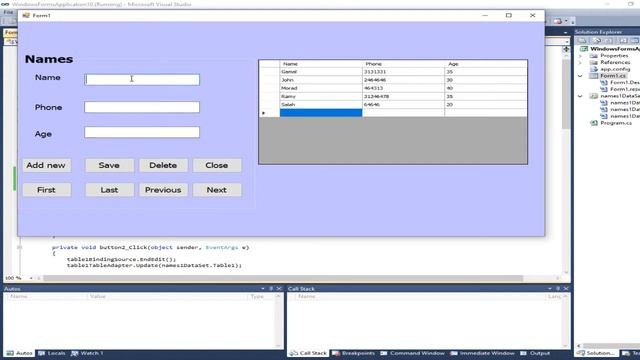Image resolution: width=640 pixels, height=360 pixels.
Task: Click the app.config file icon
Action: (594, 69)
